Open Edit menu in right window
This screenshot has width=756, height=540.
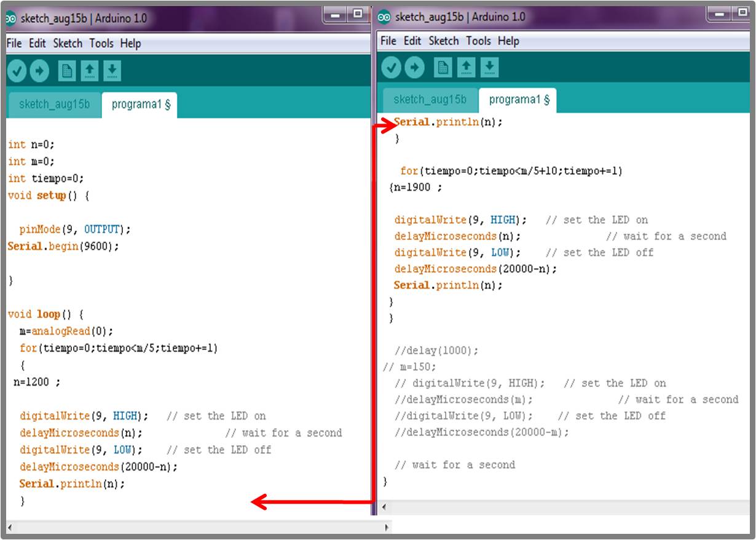point(412,41)
